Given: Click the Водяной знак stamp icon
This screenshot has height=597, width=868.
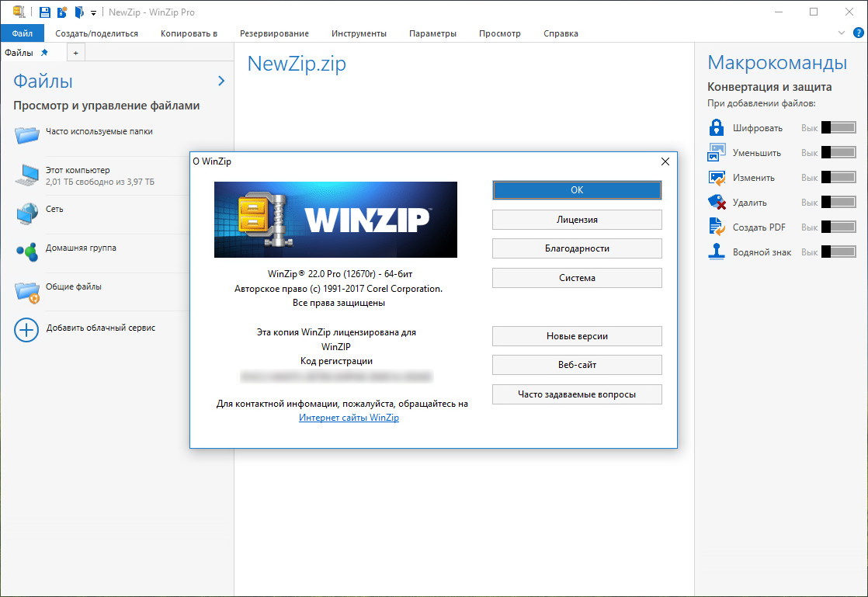Looking at the screenshot, I should click(x=717, y=252).
